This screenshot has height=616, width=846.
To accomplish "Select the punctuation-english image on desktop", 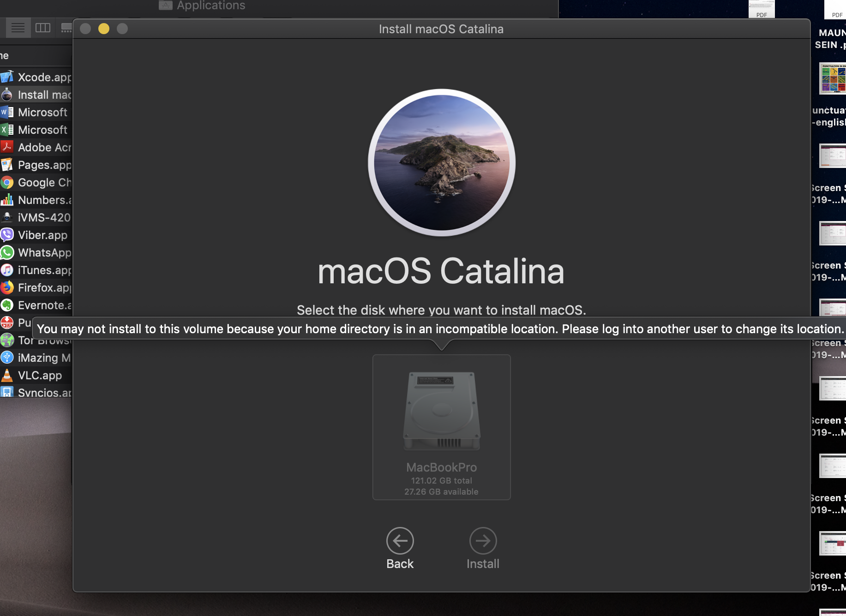I will (833, 79).
